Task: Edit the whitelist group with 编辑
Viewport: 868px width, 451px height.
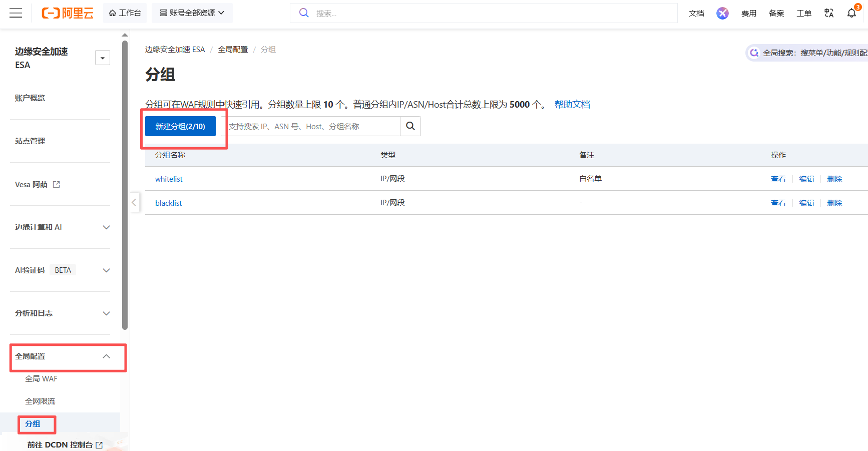Action: point(806,179)
